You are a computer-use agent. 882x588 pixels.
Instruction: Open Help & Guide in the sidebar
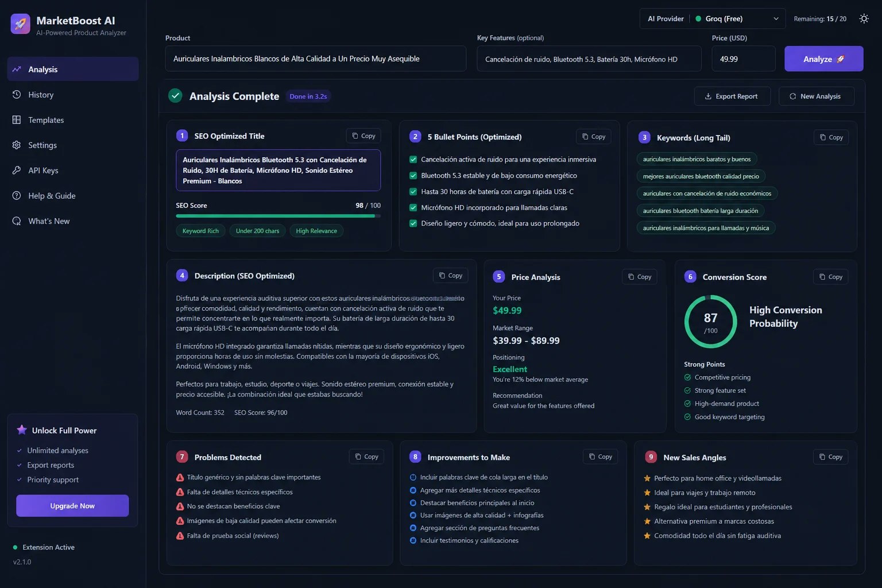pyautogui.click(x=73, y=196)
